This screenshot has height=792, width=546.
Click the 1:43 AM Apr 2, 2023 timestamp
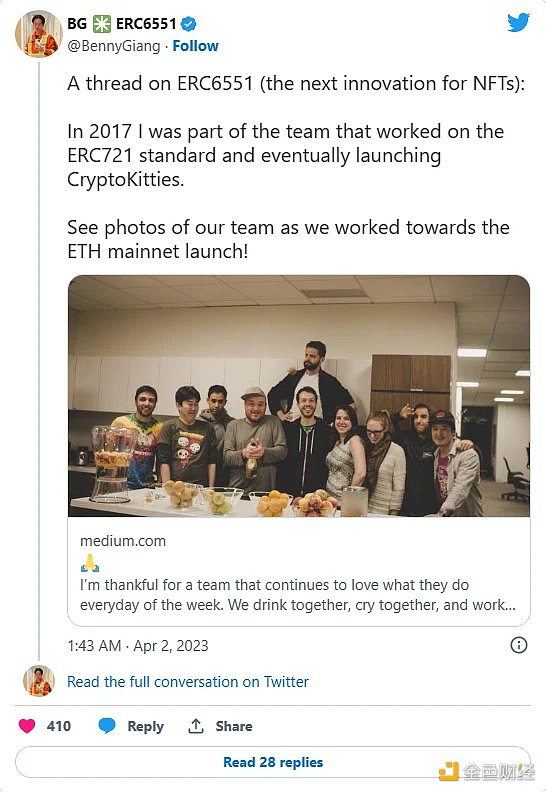(138, 646)
